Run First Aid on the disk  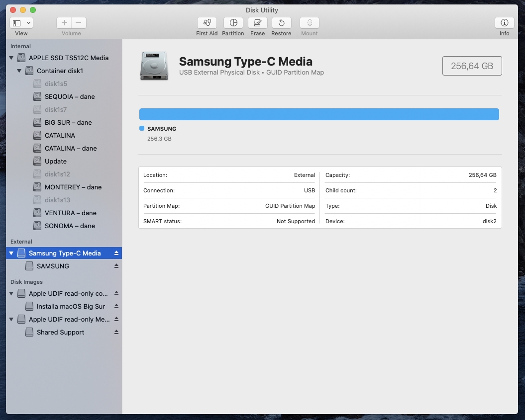207,23
